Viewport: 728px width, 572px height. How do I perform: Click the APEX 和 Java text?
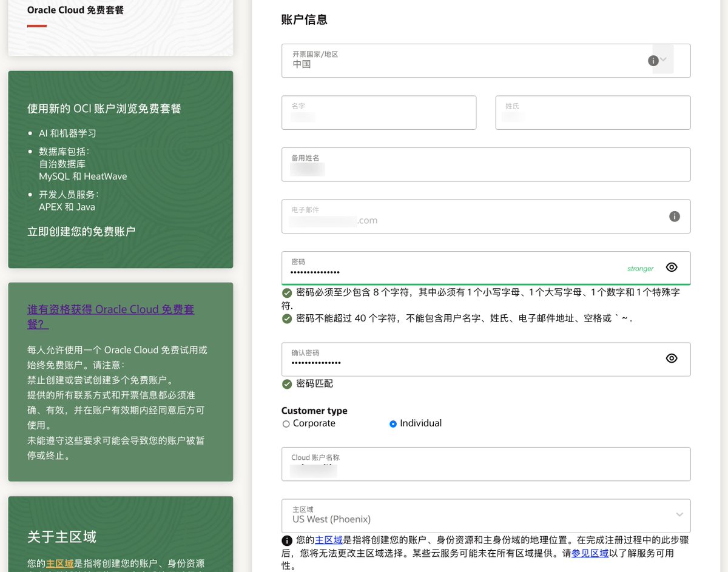click(x=67, y=207)
